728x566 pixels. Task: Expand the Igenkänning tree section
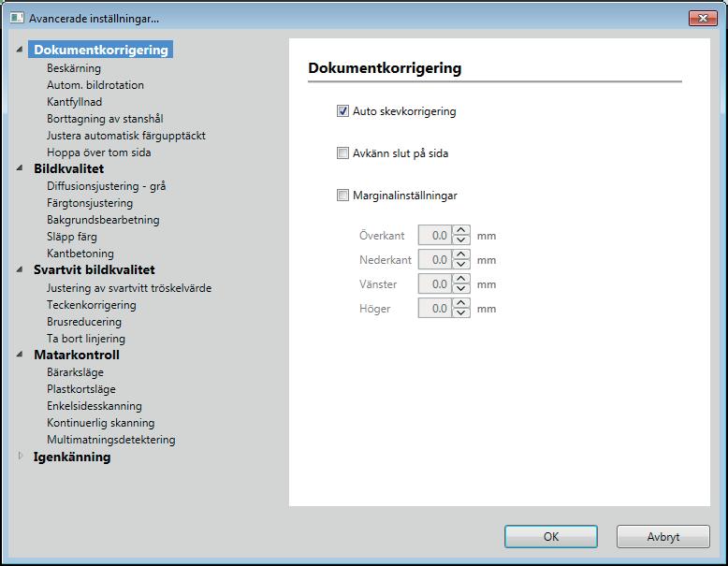coord(20,456)
